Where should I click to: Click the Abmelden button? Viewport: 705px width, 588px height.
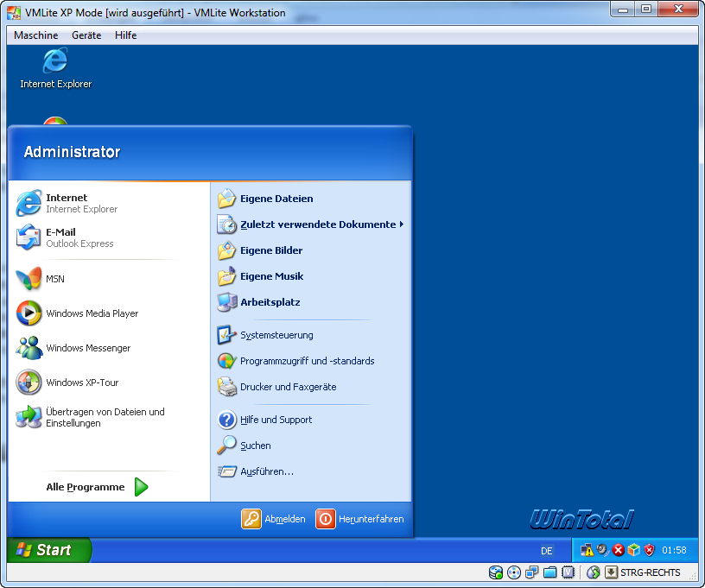(x=273, y=519)
